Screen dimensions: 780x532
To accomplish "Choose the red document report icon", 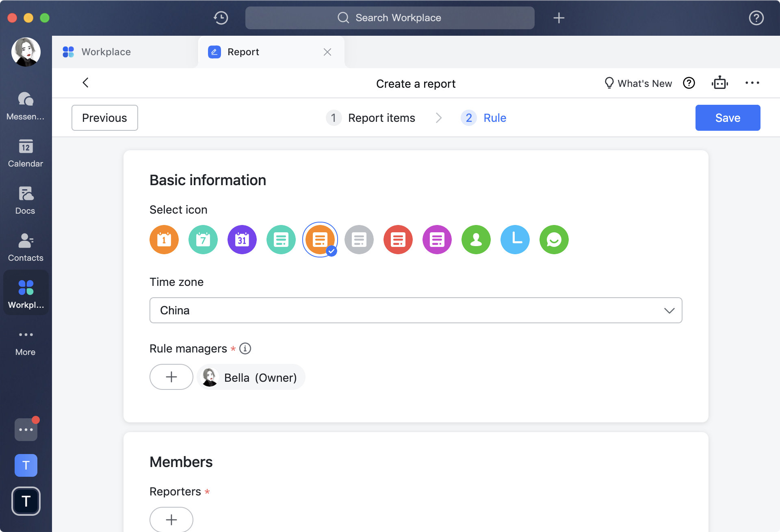I will 398,240.
